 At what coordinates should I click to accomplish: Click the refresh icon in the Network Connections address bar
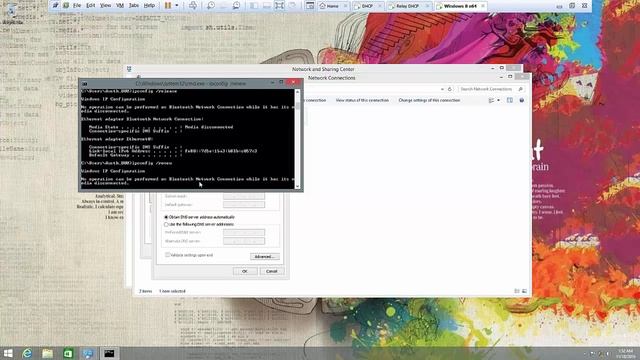(450, 89)
